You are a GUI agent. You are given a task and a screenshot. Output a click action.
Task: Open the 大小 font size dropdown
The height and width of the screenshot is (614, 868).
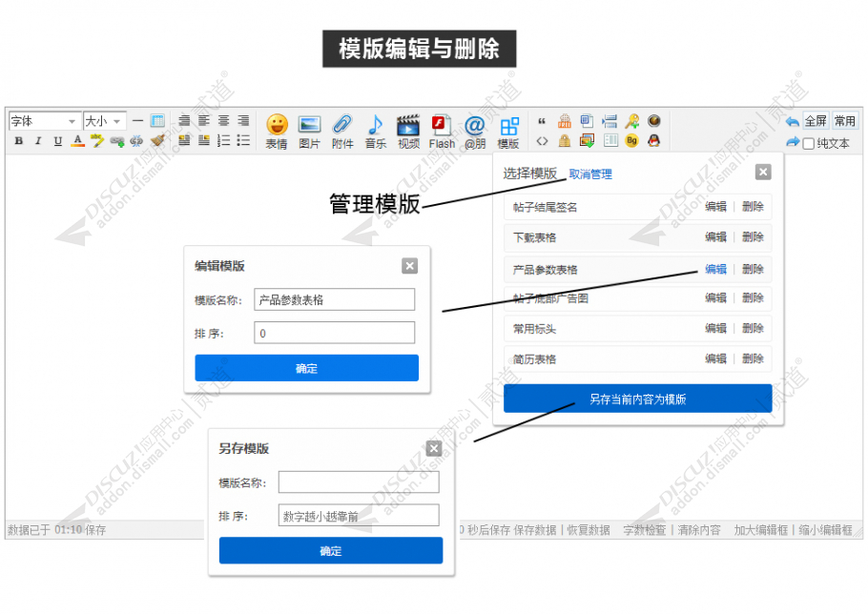[x=104, y=120]
